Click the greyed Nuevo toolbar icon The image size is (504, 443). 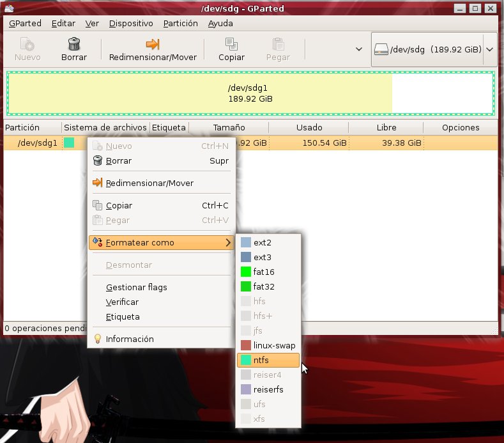click(27, 44)
